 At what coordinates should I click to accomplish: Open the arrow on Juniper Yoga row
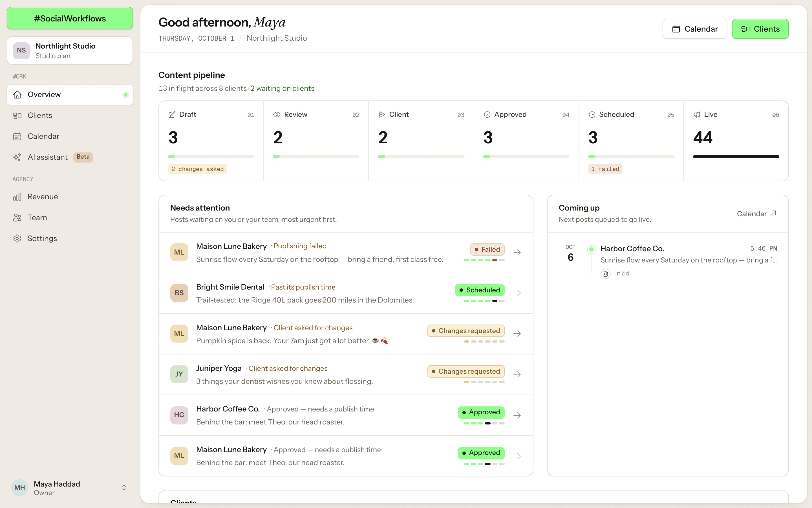(x=517, y=374)
